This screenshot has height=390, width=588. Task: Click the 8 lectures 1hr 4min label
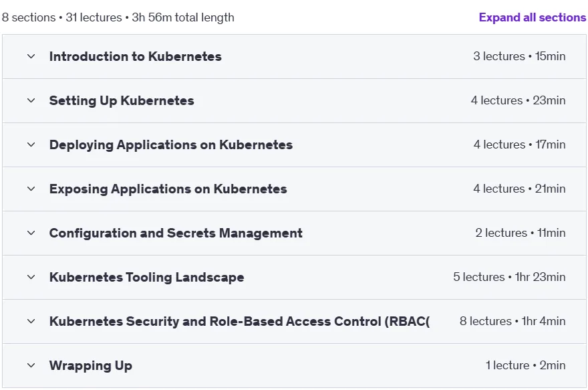(x=512, y=321)
